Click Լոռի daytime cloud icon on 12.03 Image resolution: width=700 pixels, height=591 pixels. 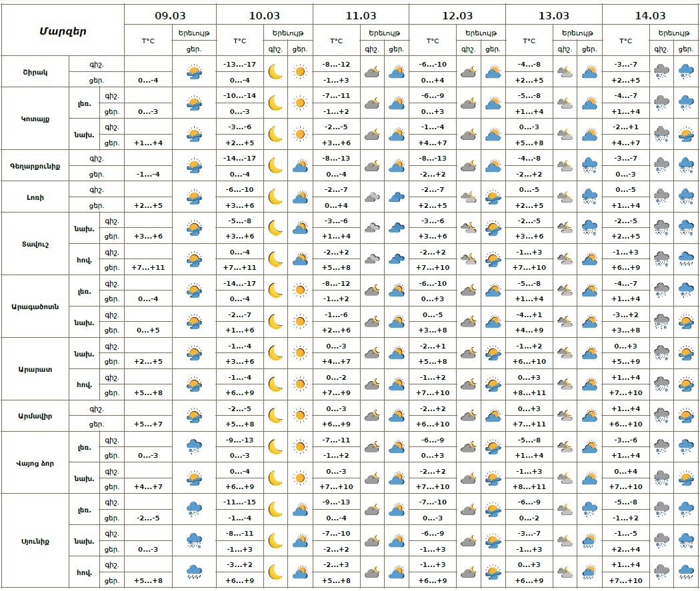click(x=493, y=197)
